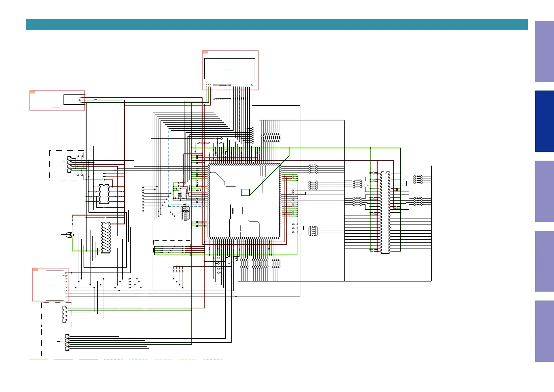Click the orange tag of the lower-left pink box
Image resolution: width=554 pixels, height=392 pixels.
[36, 270]
